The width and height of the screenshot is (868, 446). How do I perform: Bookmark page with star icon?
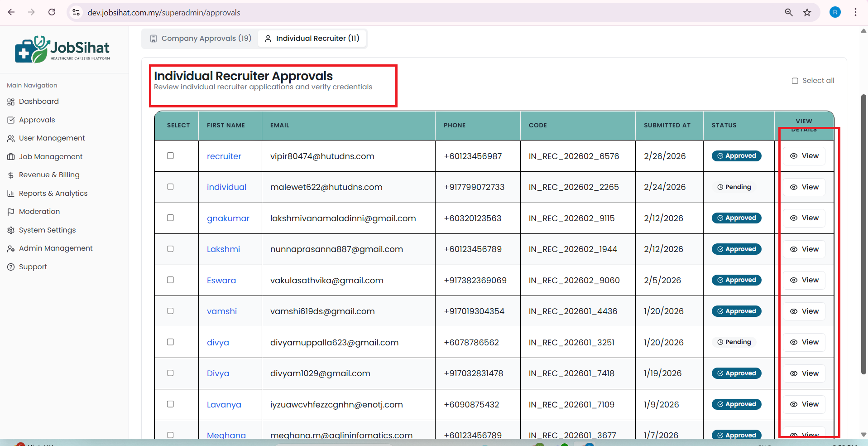[807, 12]
